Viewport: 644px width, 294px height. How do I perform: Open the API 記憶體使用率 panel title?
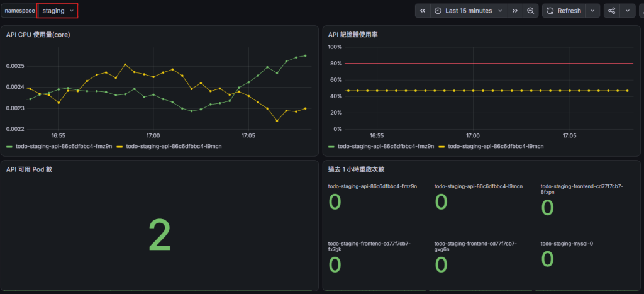click(353, 35)
